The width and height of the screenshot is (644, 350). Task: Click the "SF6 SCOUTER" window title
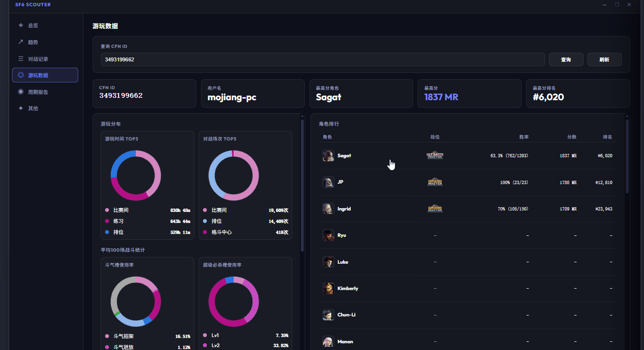33,5
